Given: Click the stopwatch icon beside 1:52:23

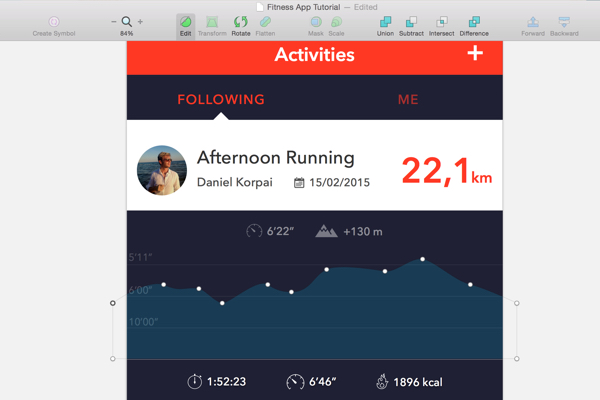Looking at the screenshot, I should (194, 381).
